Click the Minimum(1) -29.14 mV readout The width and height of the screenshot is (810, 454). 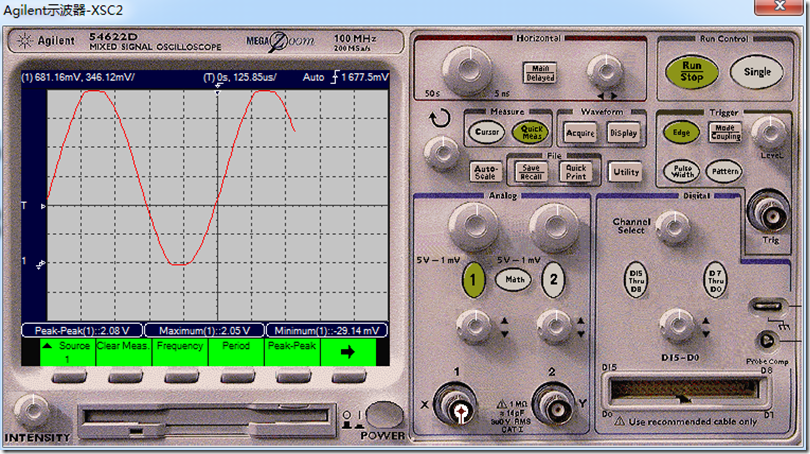tap(326, 331)
